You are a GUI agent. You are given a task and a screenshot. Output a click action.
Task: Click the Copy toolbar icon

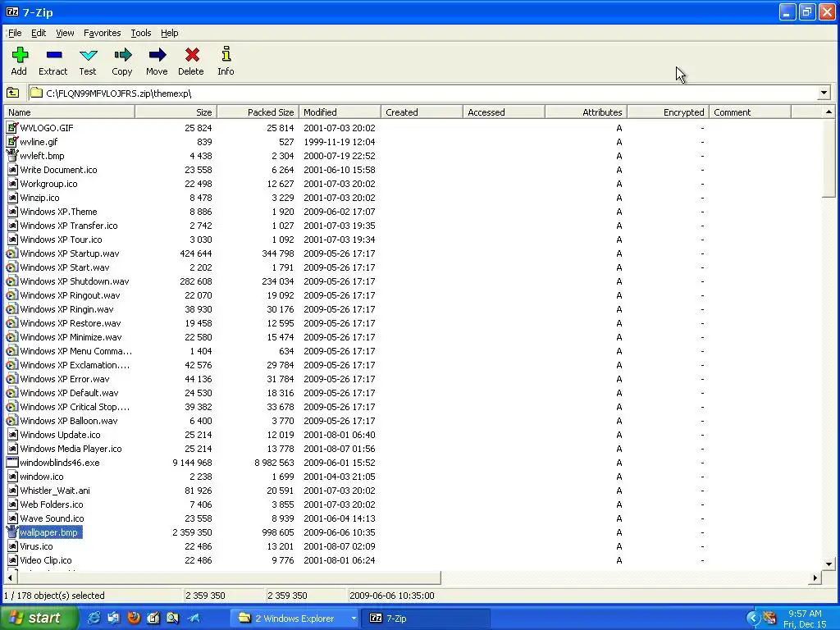coord(122,55)
